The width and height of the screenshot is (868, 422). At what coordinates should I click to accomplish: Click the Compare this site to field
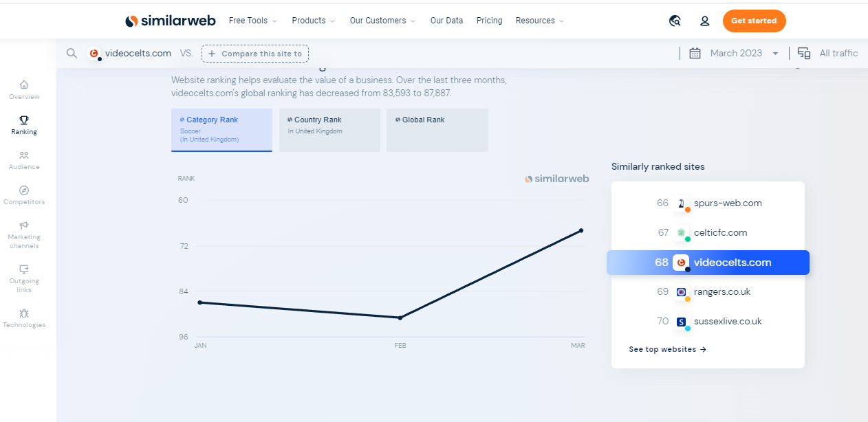tap(255, 54)
